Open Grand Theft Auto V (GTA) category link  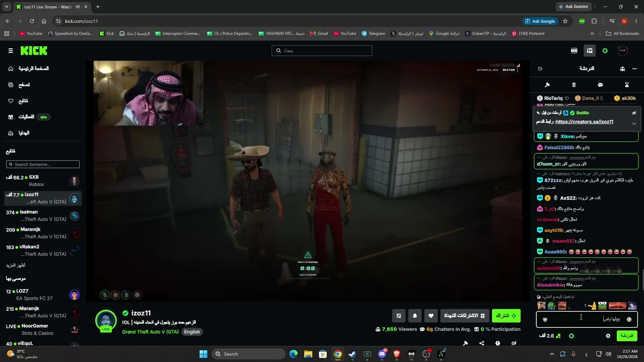click(150, 332)
